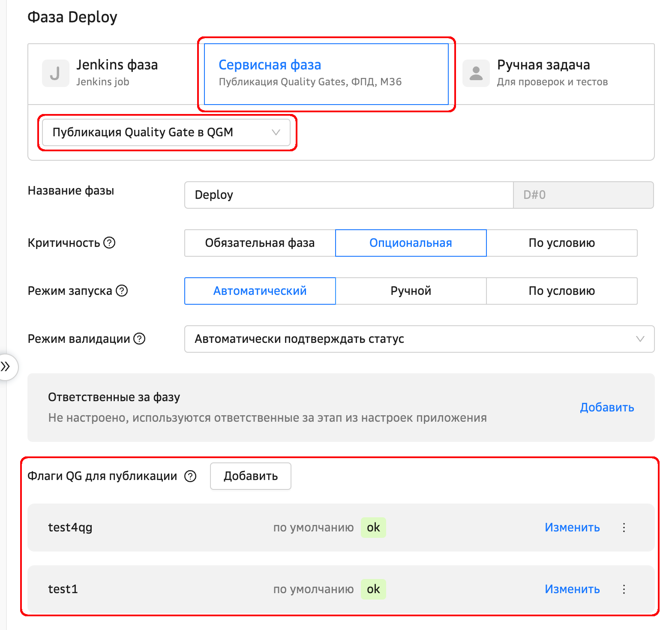Open the three-dot menu for test4qg
This screenshot has height=630, width=672.
click(x=624, y=528)
